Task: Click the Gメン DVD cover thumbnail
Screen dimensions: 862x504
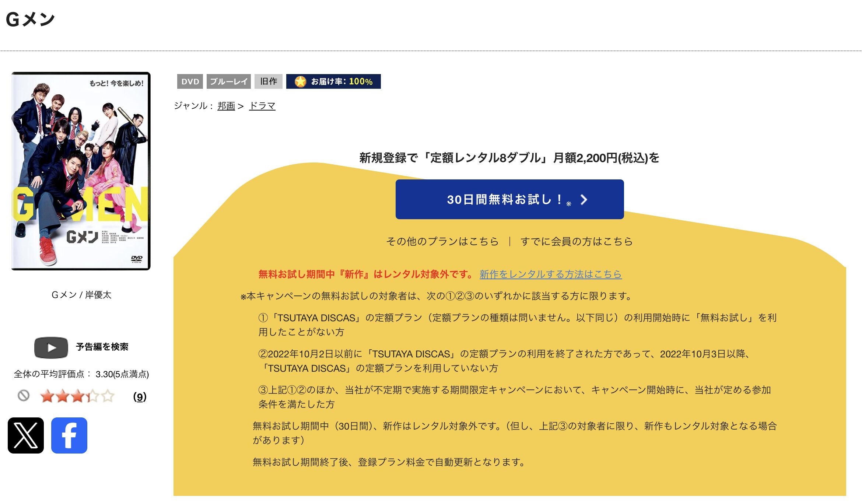Action: tap(81, 171)
